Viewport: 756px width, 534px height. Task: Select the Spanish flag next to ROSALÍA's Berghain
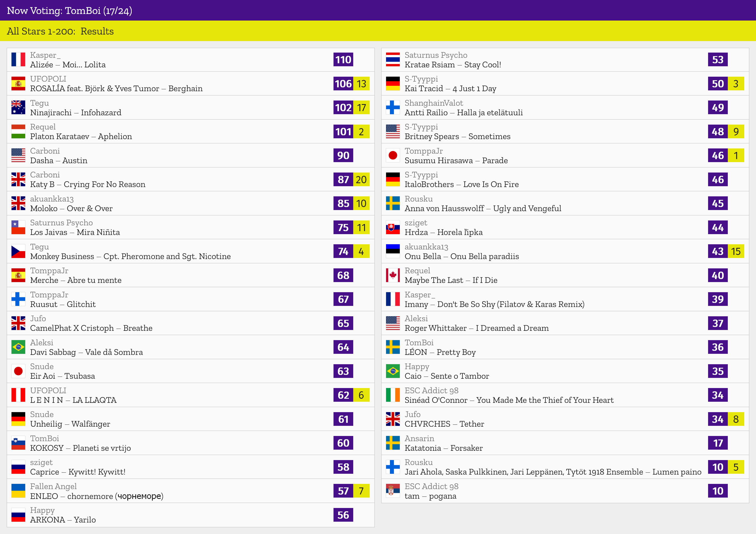click(x=18, y=84)
